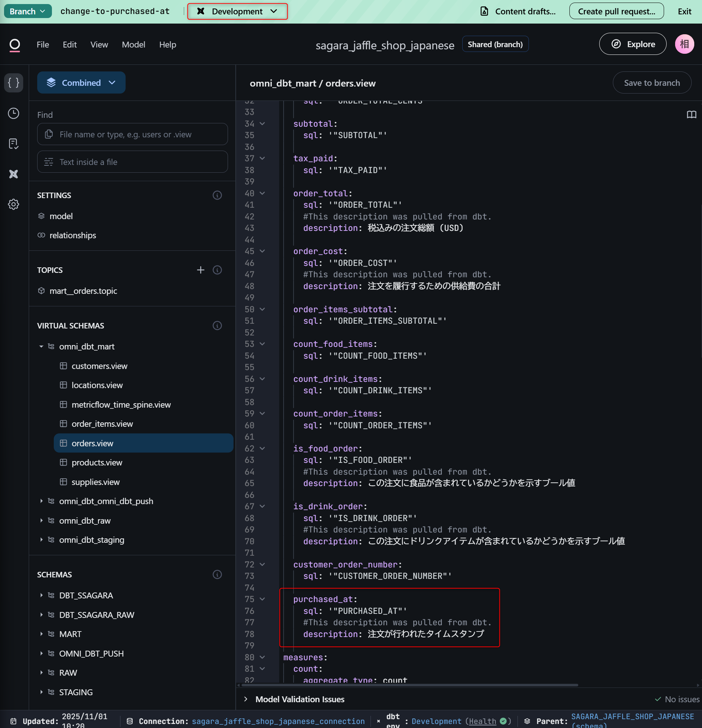Screen dimensions: 702x728
Task: Open the File menu
Action: pyautogui.click(x=43, y=45)
